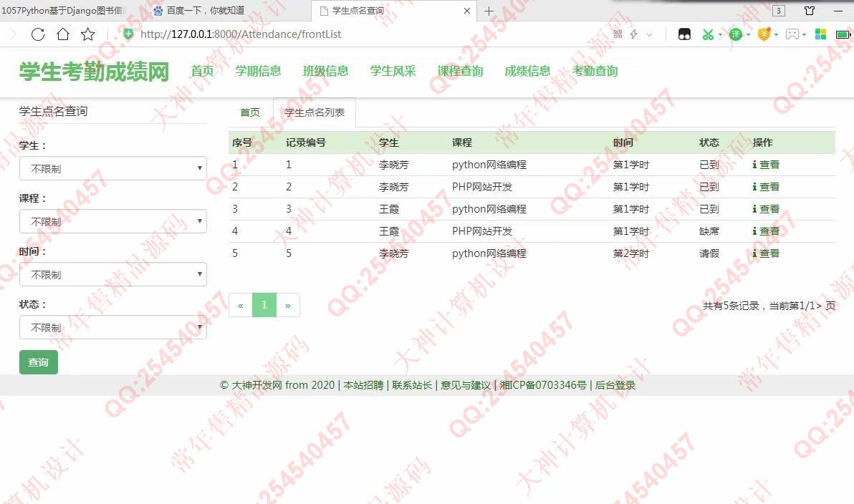Close the 学生点名查询 tab
The image size is (854, 504).
pyautogui.click(x=466, y=11)
